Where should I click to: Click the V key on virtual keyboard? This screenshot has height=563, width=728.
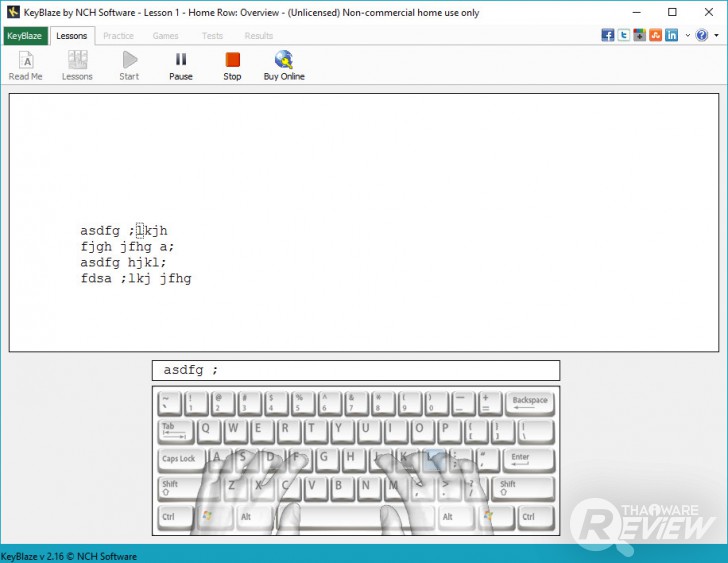click(314, 487)
